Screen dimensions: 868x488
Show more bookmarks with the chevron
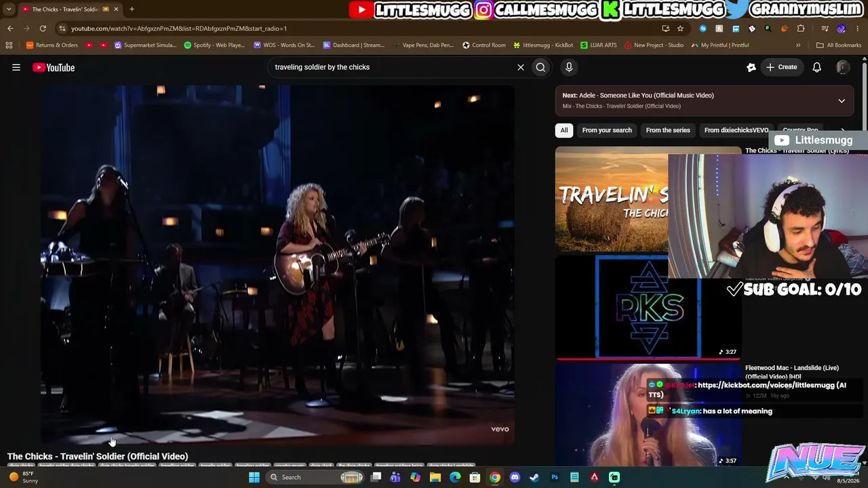798,45
